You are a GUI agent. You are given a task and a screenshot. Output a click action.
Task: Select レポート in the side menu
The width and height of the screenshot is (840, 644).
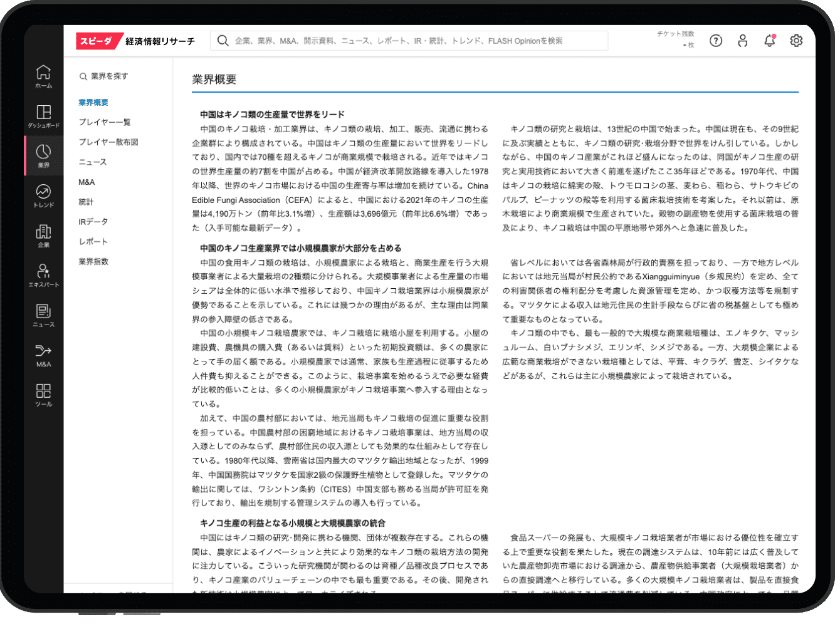click(93, 242)
